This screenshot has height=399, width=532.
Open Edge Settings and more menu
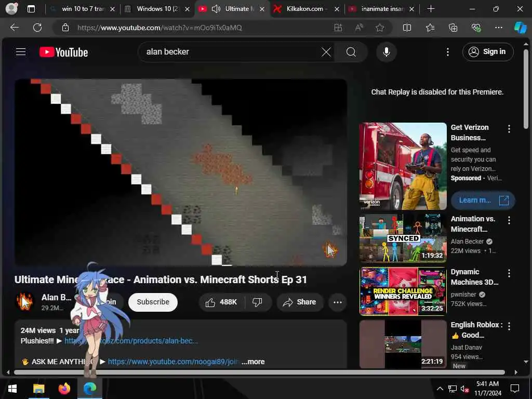click(498, 28)
